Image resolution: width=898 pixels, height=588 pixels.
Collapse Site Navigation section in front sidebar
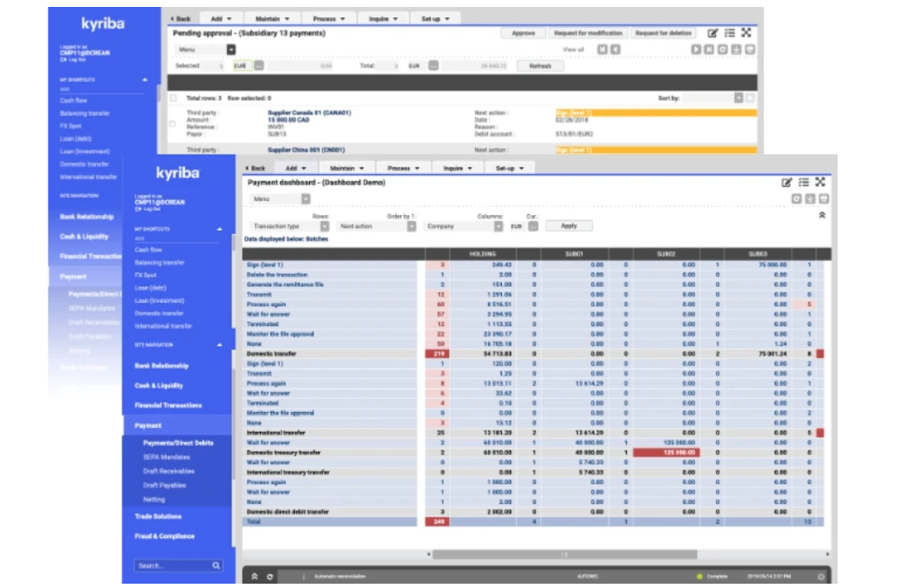pos(219,345)
